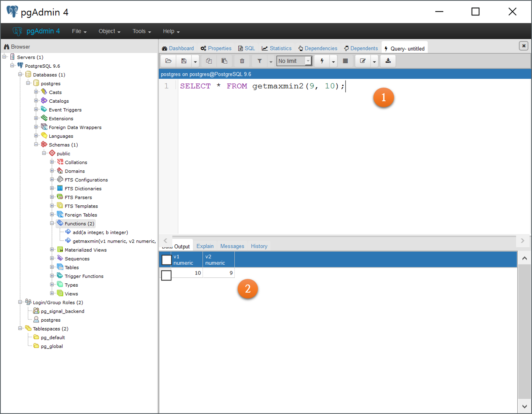Open the save options dropdown arrow
532x414 pixels.
coord(195,61)
